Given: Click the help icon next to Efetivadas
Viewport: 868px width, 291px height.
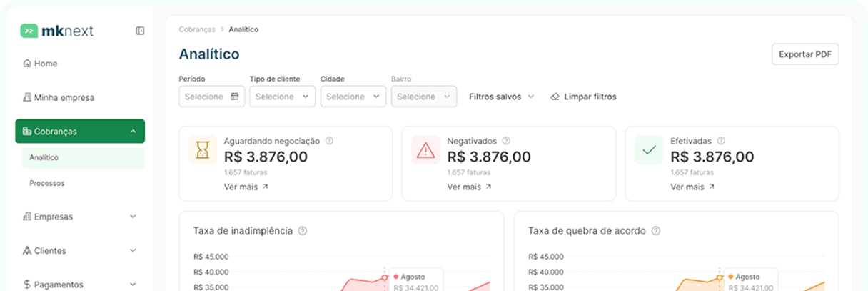Looking at the screenshot, I should pos(721,141).
